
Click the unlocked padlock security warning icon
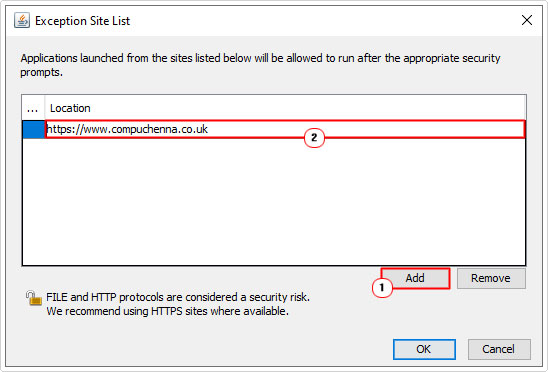(x=34, y=298)
